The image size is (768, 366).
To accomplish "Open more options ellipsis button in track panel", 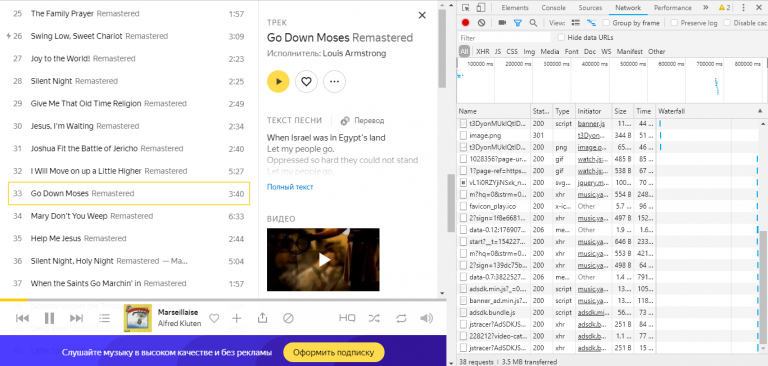I will click(x=334, y=81).
